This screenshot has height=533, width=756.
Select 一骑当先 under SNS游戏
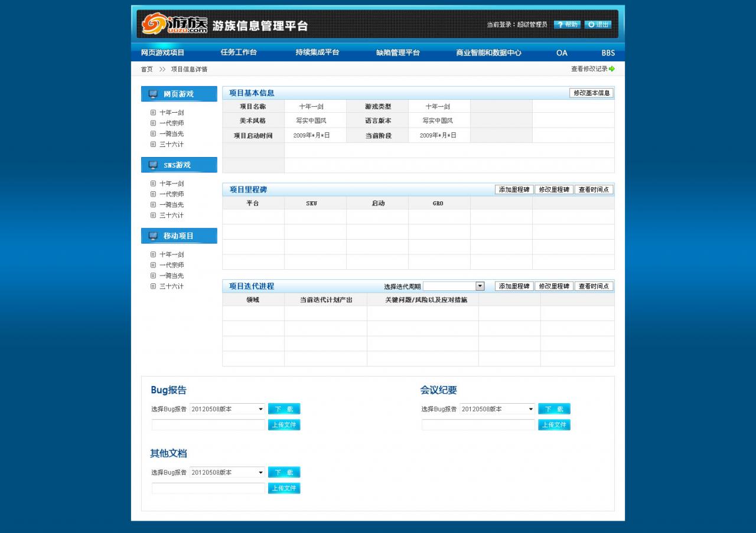point(171,205)
